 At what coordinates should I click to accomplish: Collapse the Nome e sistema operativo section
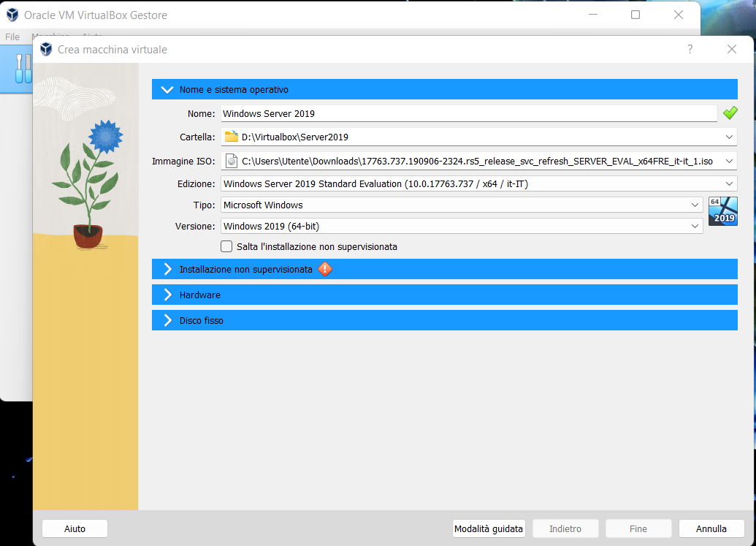click(445, 89)
